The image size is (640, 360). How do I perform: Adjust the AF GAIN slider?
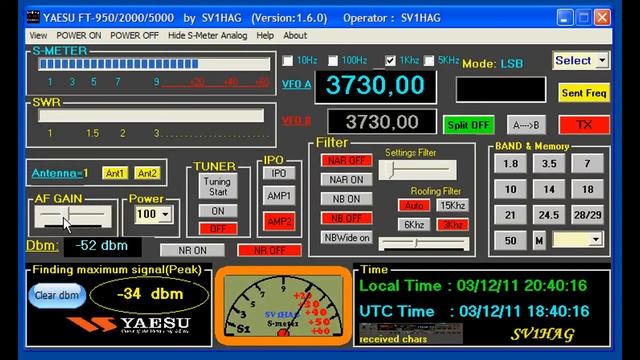pyautogui.click(x=73, y=216)
